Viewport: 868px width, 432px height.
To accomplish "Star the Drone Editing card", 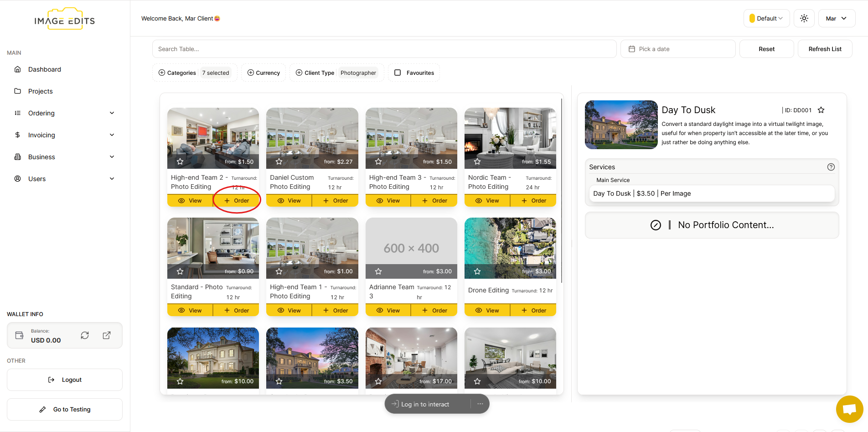I will [x=477, y=271].
